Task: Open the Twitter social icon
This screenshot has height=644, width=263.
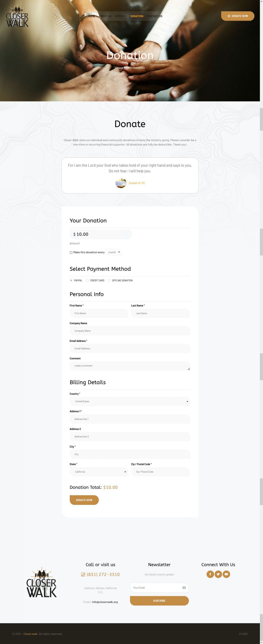Action: pyautogui.click(x=218, y=574)
